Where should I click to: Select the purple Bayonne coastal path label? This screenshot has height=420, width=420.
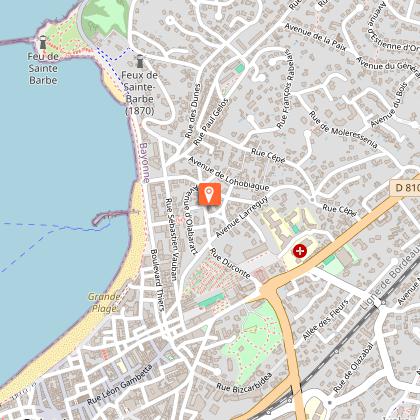point(145,163)
